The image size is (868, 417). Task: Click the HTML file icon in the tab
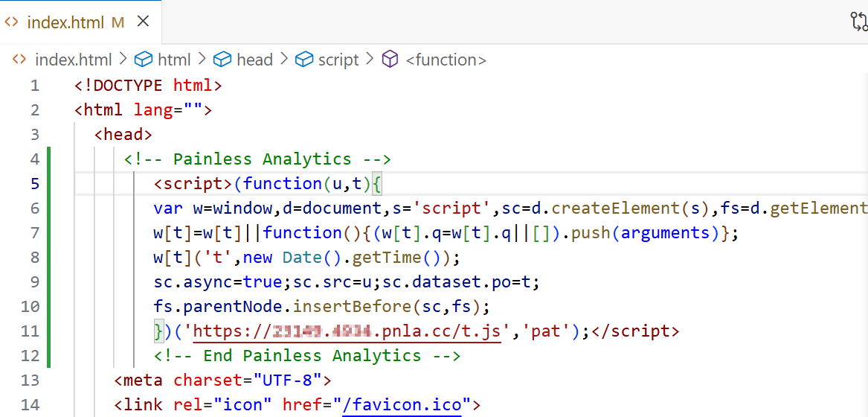point(12,22)
